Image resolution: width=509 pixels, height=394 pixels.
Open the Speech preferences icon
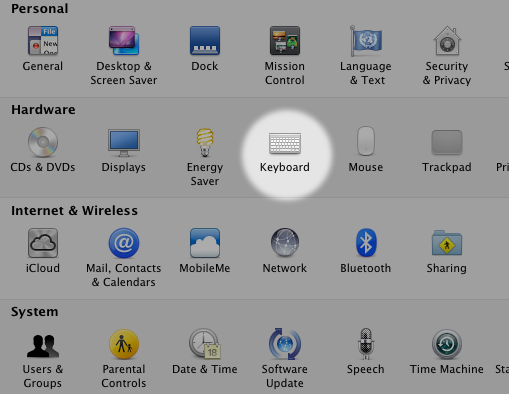pyautogui.click(x=366, y=344)
